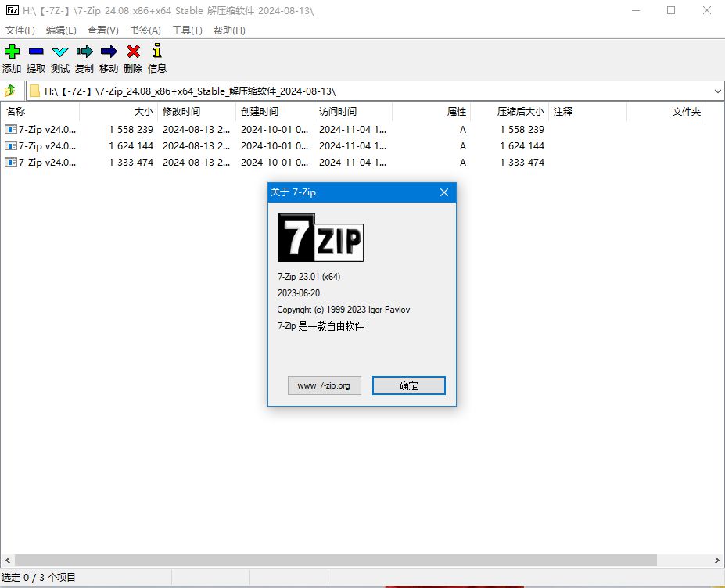Click the 大小 value 1 558 239

[131, 130]
